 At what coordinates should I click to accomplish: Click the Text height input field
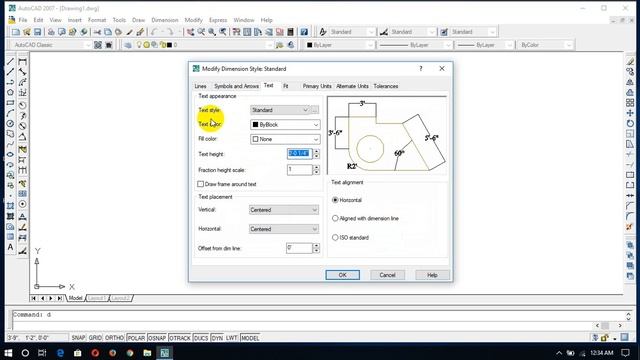[x=300, y=154]
